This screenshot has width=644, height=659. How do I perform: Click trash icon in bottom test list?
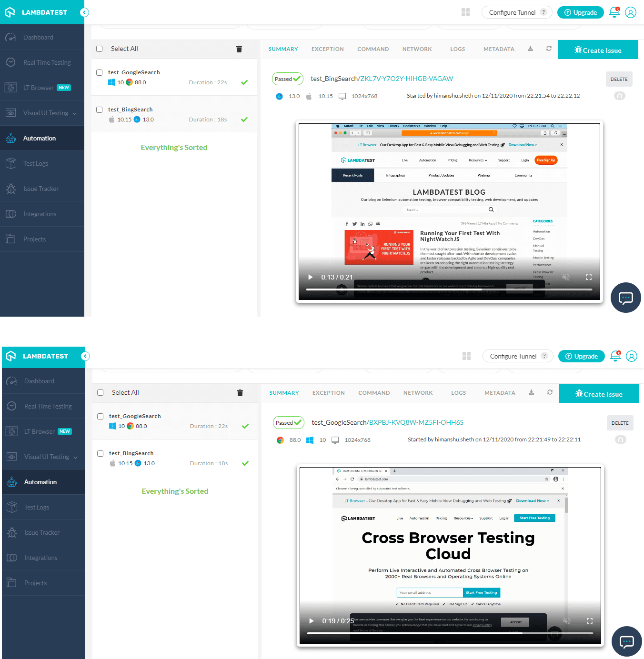[240, 393]
